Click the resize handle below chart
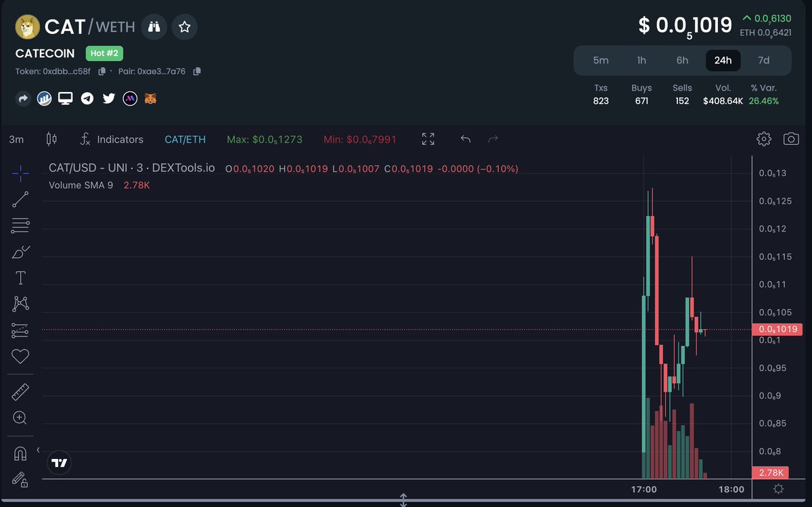Image resolution: width=812 pixels, height=507 pixels. [x=403, y=501]
